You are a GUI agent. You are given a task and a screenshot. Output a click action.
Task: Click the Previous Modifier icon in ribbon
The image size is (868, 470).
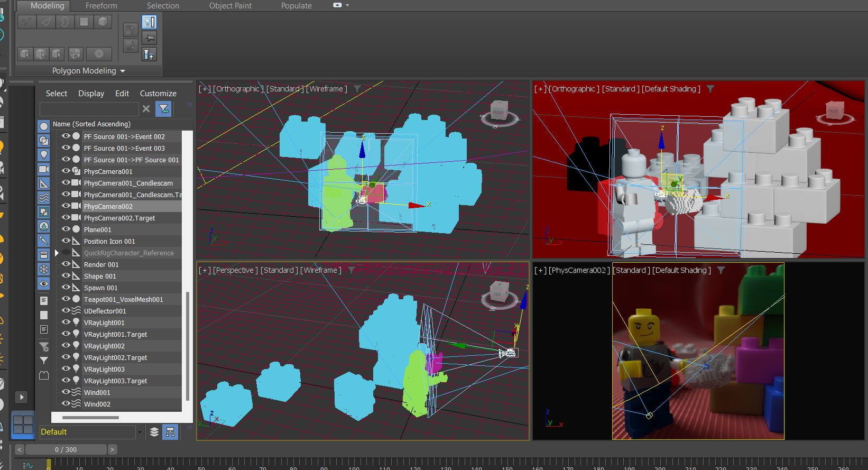[131, 30]
